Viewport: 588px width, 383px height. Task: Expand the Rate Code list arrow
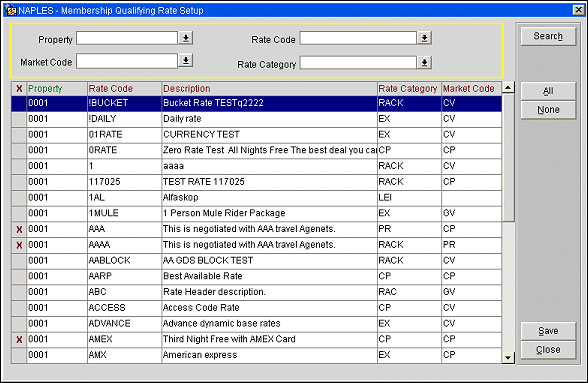(424, 38)
